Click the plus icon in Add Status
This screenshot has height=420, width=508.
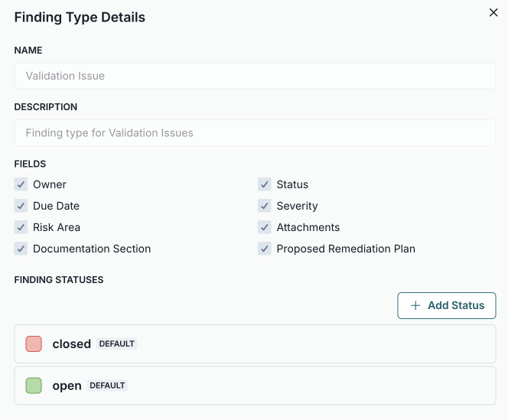[x=415, y=305]
